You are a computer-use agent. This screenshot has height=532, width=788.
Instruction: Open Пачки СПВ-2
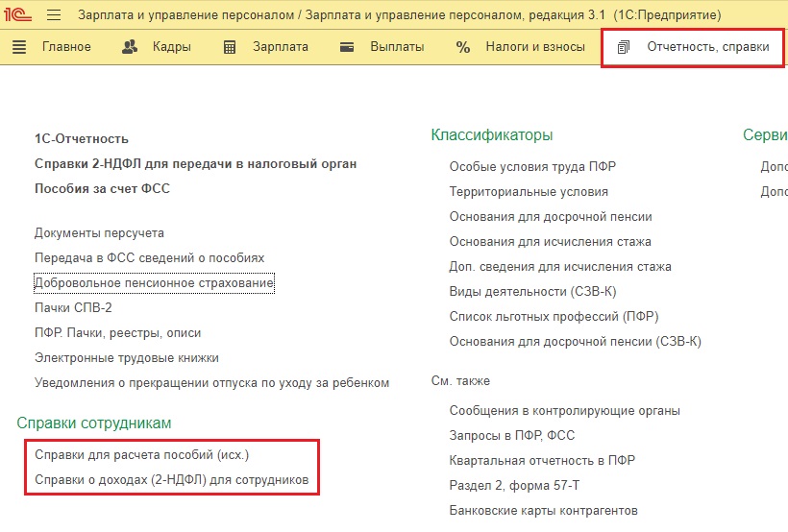pyautogui.click(x=73, y=308)
